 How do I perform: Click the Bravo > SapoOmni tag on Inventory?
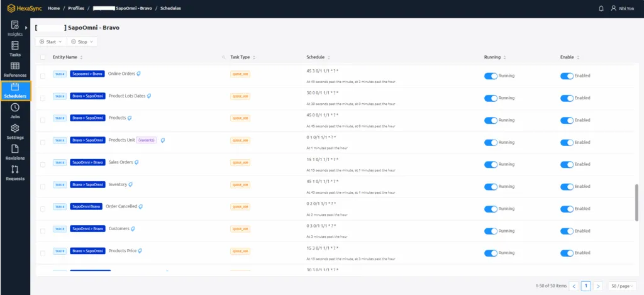[x=87, y=185]
